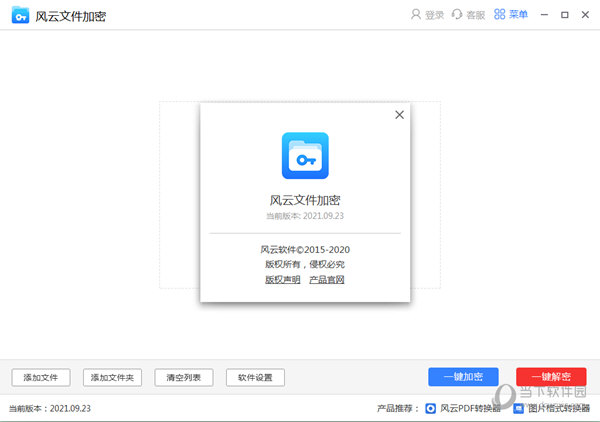
Task: Click the 风云文件加密 name in dialog
Action: (305, 200)
